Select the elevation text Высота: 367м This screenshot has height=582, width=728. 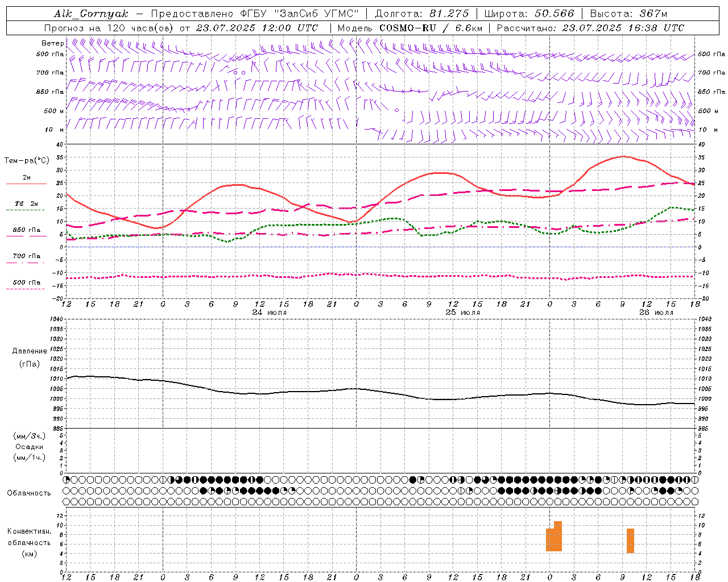pos(628,14)
